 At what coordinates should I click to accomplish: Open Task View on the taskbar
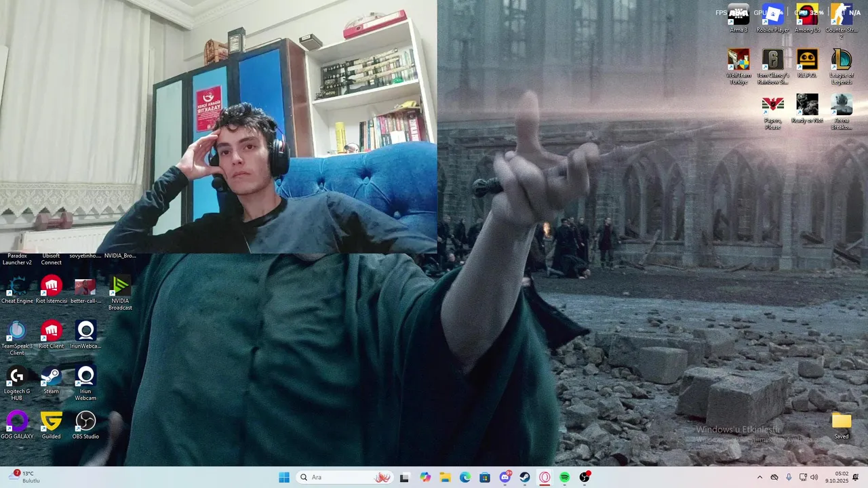click(x=405, y=477)
